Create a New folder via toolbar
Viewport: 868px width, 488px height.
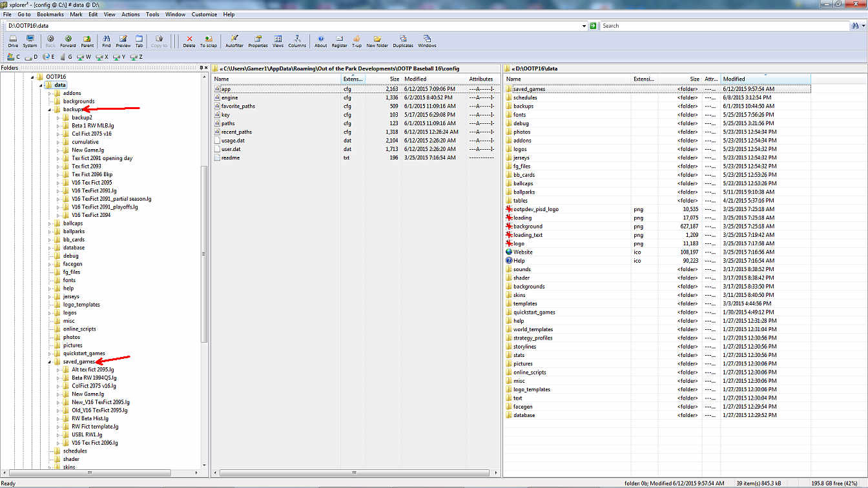377,41
